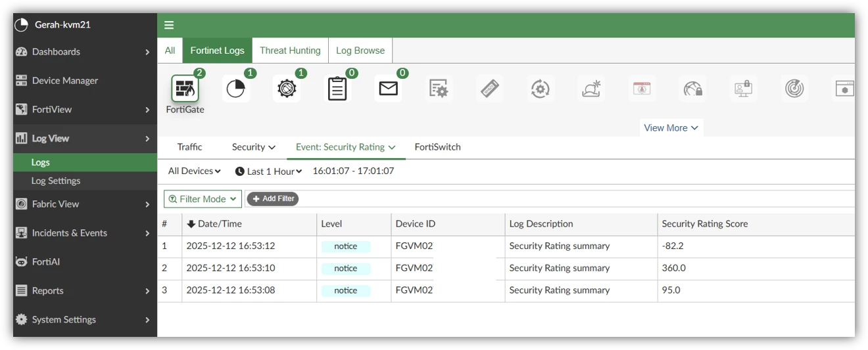868x350 pixels.
Task: Select the greyed red browser-window device icon
Action: [642, 89]
